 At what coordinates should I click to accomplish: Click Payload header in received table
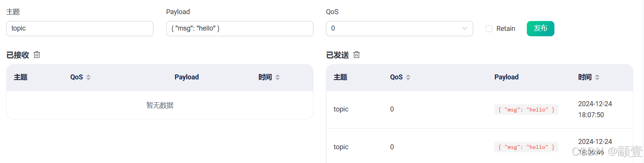(186, 77)
